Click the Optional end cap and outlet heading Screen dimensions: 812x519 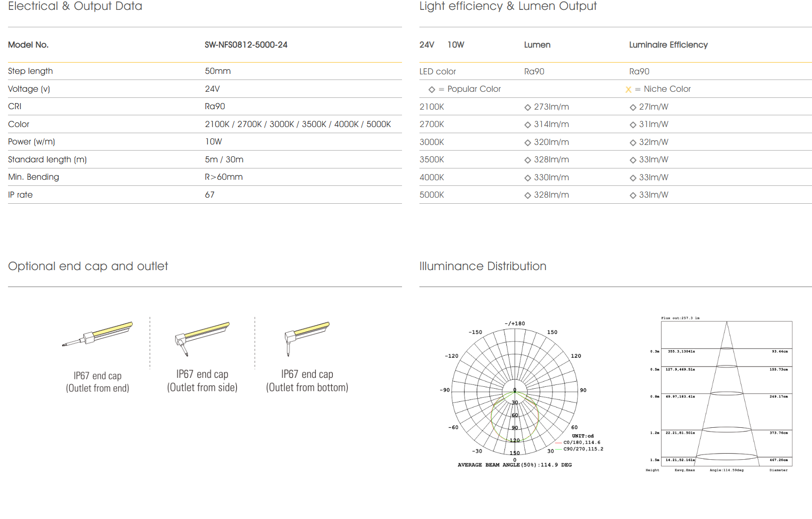coord(88,266)
